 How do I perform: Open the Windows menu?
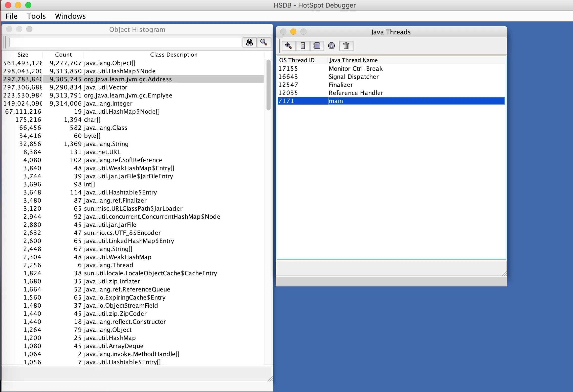coord(70,16)
